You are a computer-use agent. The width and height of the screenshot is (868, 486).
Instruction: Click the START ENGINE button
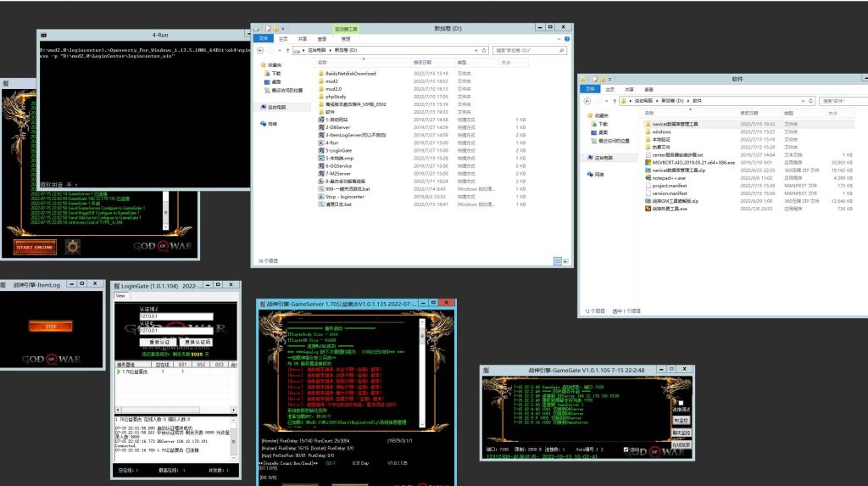point(35,247)
